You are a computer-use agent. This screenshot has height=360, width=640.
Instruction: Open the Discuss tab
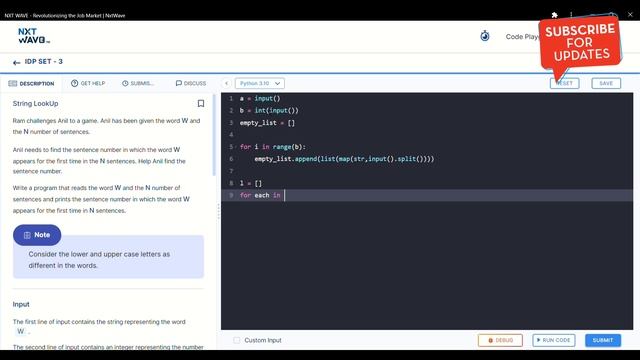pos(191,83)
